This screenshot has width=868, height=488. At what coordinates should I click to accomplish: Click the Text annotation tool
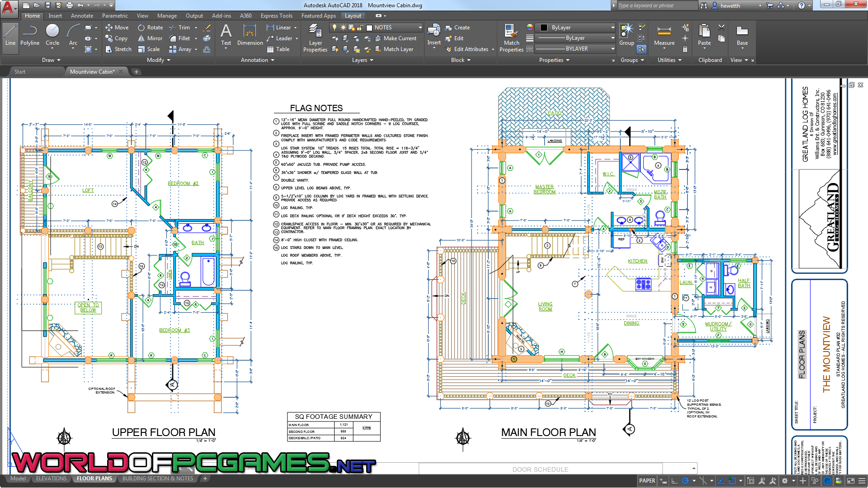[226, 36]
